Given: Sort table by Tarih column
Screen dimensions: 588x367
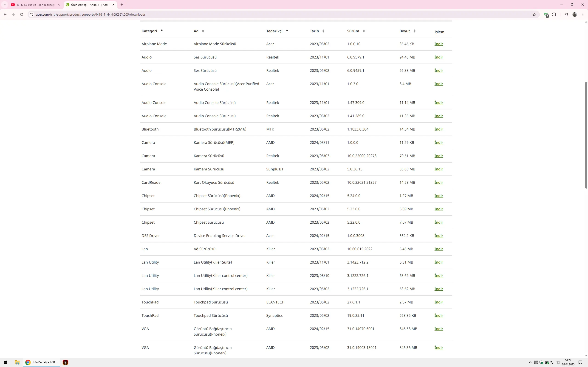Looking at the screenshot, I should (317, 31).
